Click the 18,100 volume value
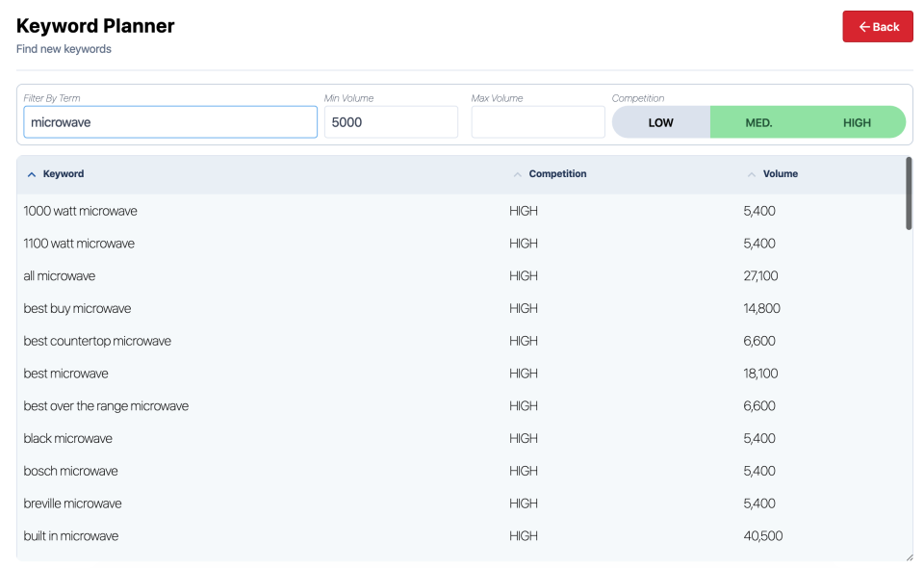 pos(760,374)
